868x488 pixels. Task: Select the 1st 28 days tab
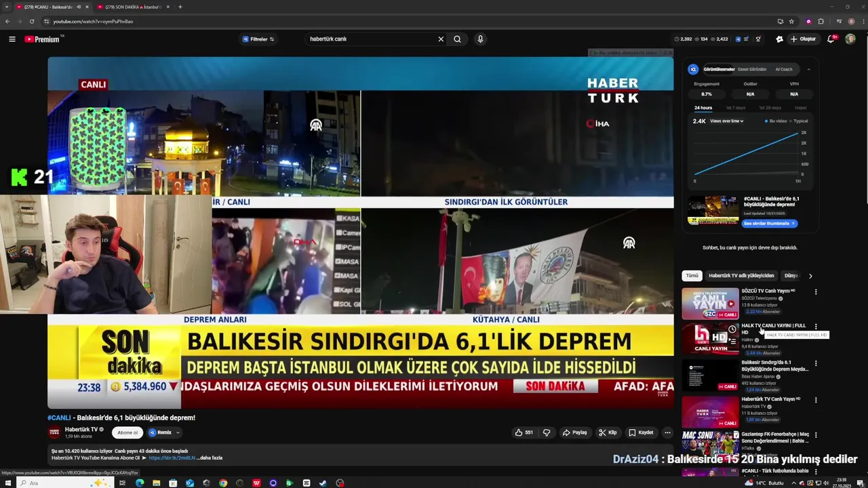770,108
